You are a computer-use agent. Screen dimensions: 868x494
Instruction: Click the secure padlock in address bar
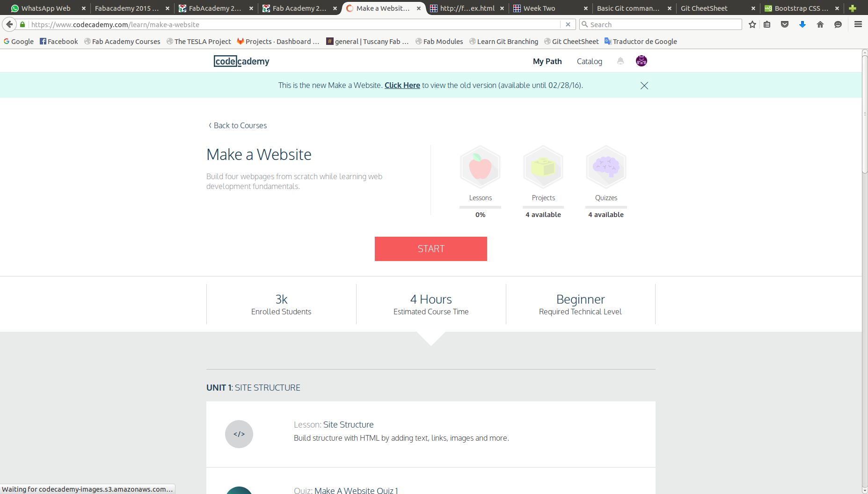22,24
